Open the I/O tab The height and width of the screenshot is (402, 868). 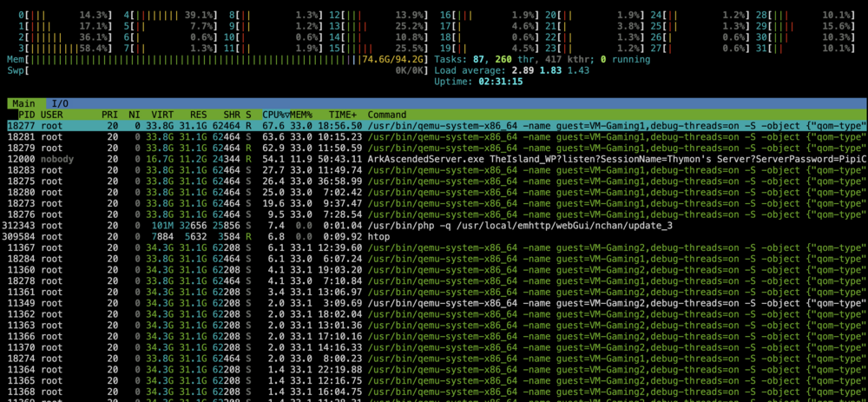tap(60, 103)
